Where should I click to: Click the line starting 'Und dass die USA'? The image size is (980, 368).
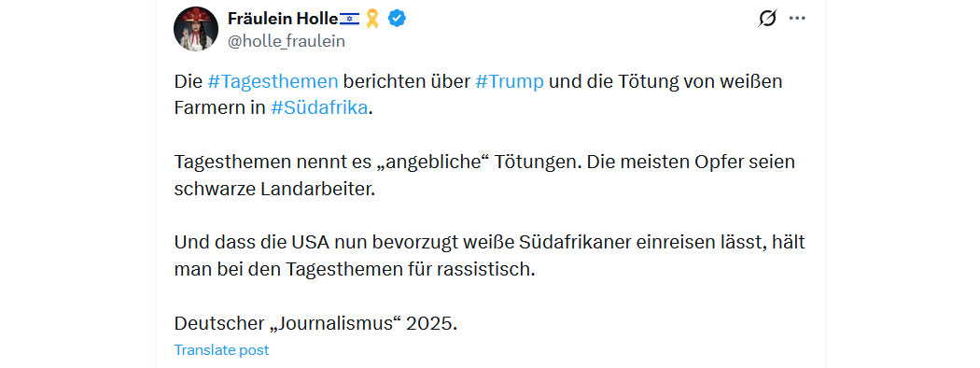click(x=489, y=242)
